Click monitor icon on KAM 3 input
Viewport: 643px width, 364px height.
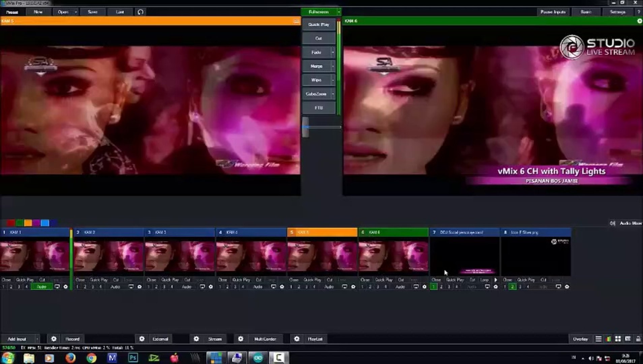pyautogui.click(x=202, y=286)
